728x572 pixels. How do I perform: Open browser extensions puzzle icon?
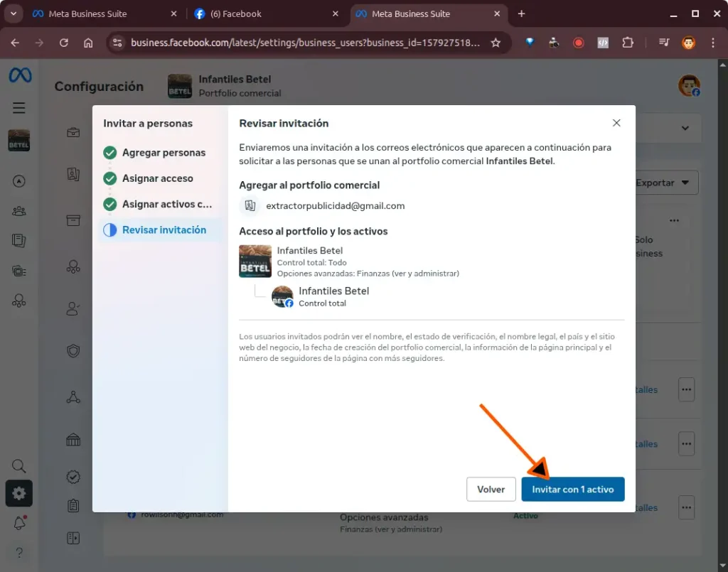click(x=627, y=43)
